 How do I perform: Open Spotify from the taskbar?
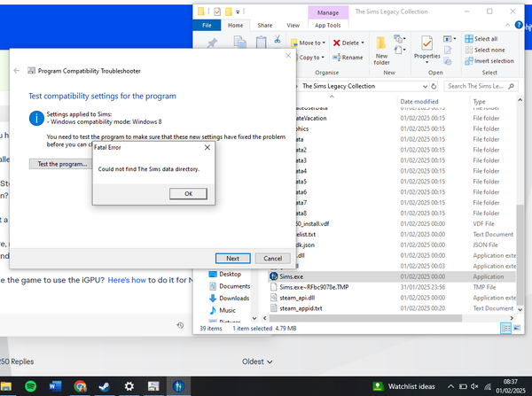tap(30, 386)
